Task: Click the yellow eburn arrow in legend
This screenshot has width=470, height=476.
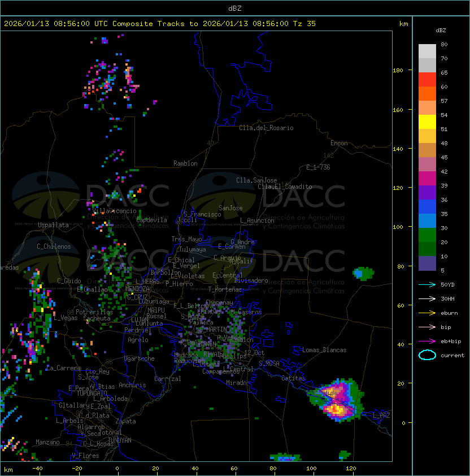Action: [x=427, y=313]
